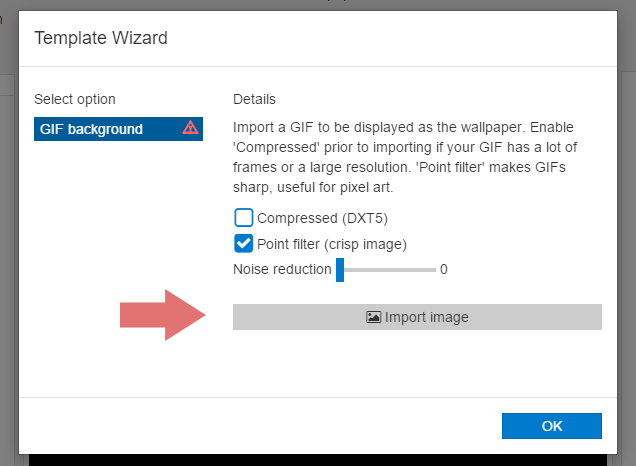636x466 pixels.
Task: Click the Noise reduction slider handle
Action: pyautogui.click(x=340, y=270)
